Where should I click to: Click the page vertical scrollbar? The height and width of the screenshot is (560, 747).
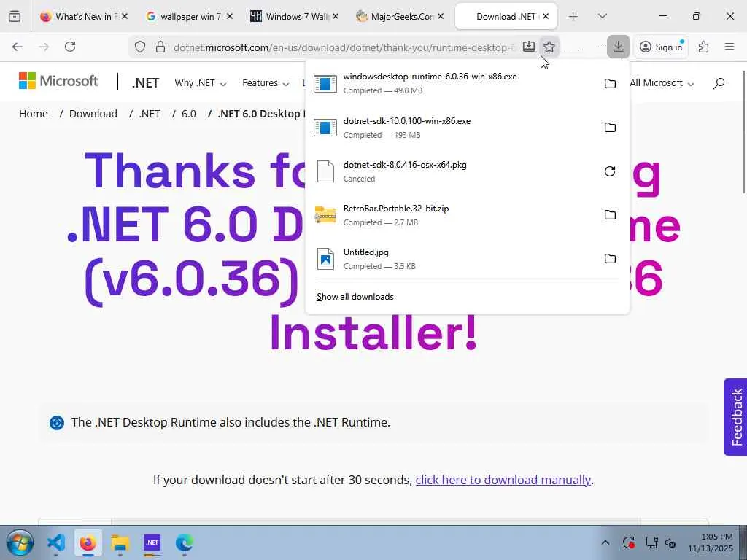click(x=744, y=131)
